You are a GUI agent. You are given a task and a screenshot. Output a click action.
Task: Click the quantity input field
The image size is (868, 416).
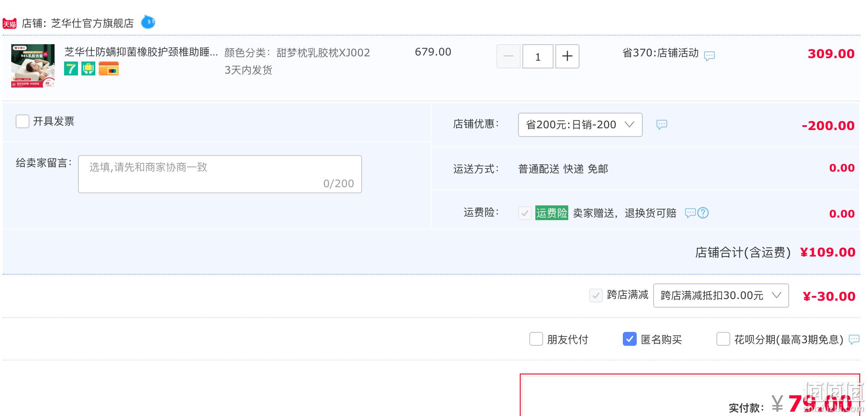point(538,56)
